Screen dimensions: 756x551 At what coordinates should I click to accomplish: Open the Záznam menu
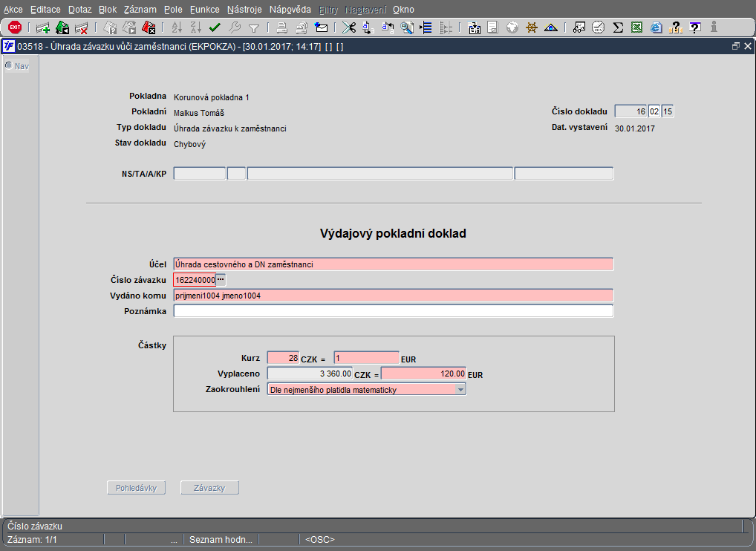140,9
